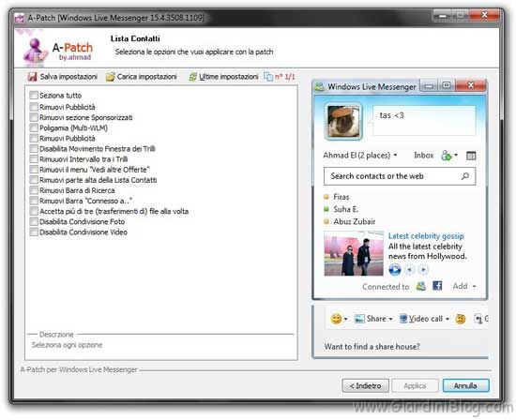516x420 pixels.
Task: Click the Facebook icon in Connected bar
Action: click(x=437, y=286)
